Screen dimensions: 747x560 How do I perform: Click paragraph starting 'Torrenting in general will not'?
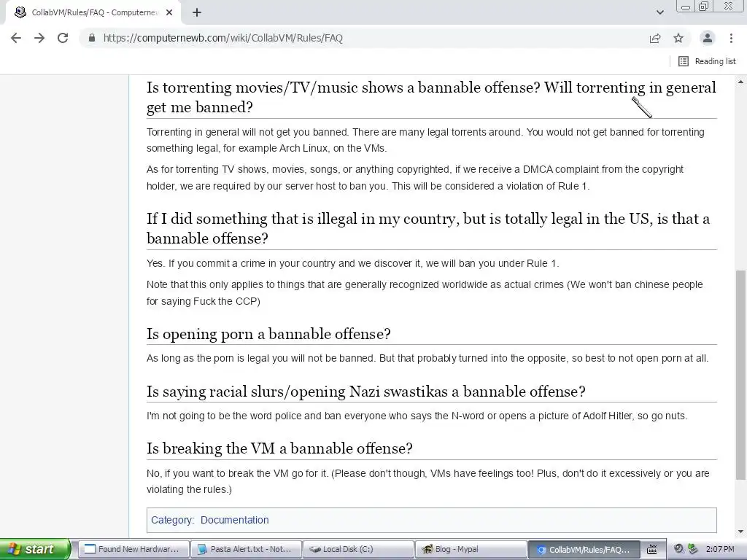click(425, 140)
